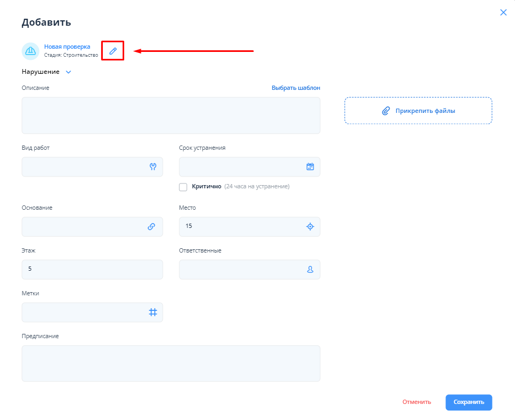The width and height of the screenshot is (515, 420).
Task: Open Выбрать шаблон template selector
Action: tap(296, 88)
